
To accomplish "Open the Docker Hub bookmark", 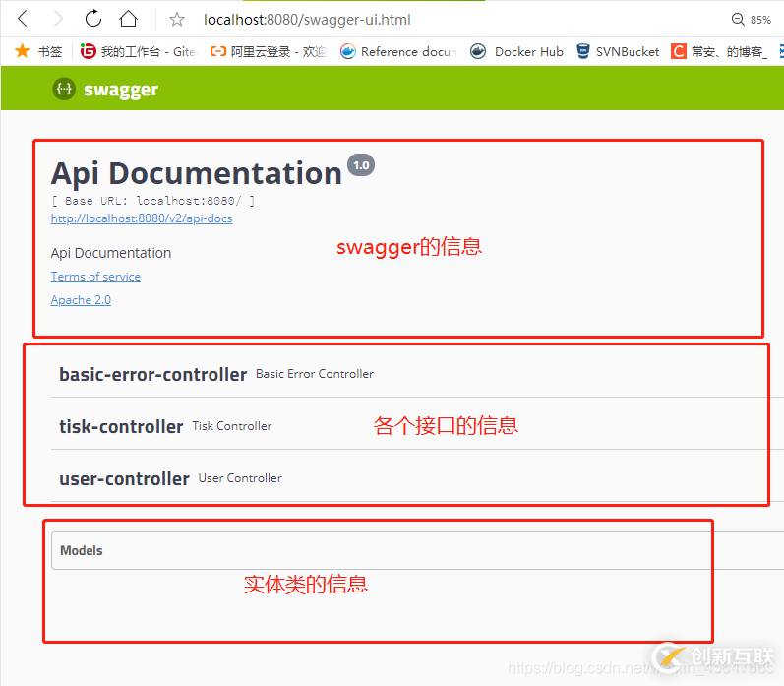I will coord(517,51).
